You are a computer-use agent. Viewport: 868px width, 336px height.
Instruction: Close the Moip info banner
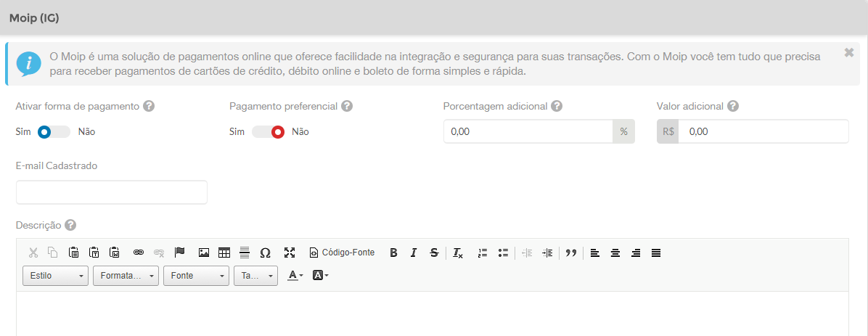coord(848,52)
